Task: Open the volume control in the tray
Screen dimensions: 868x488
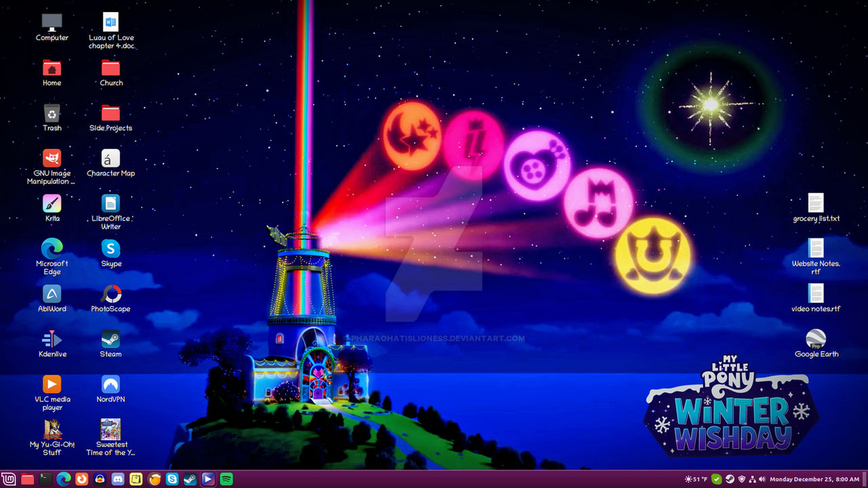Action: 762,479
